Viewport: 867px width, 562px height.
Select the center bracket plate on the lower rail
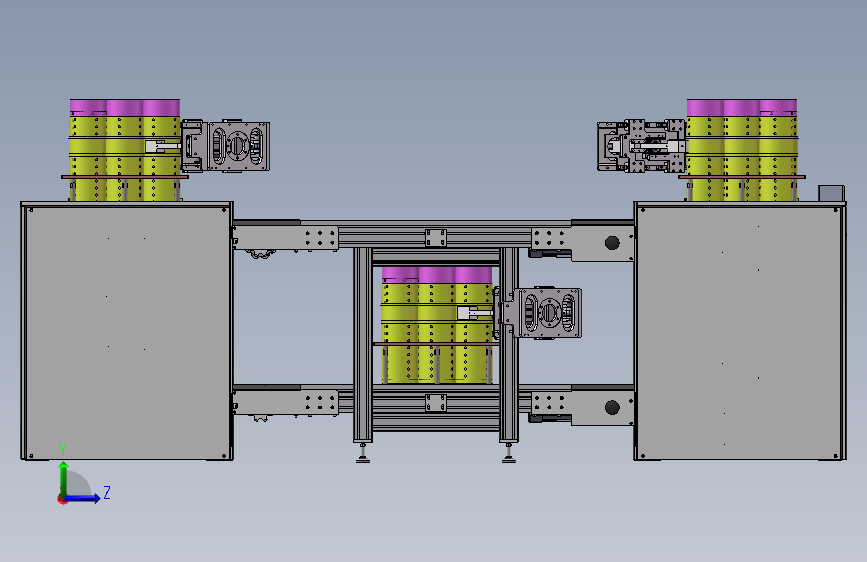436,403
